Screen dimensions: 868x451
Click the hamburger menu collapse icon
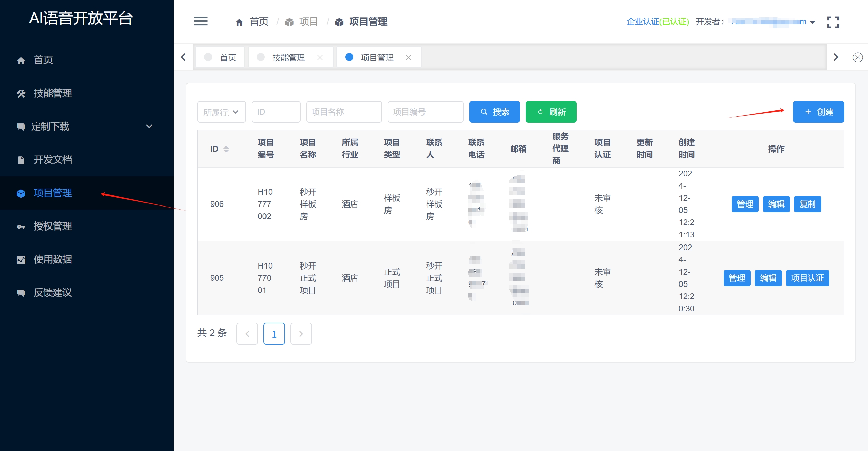200,21
